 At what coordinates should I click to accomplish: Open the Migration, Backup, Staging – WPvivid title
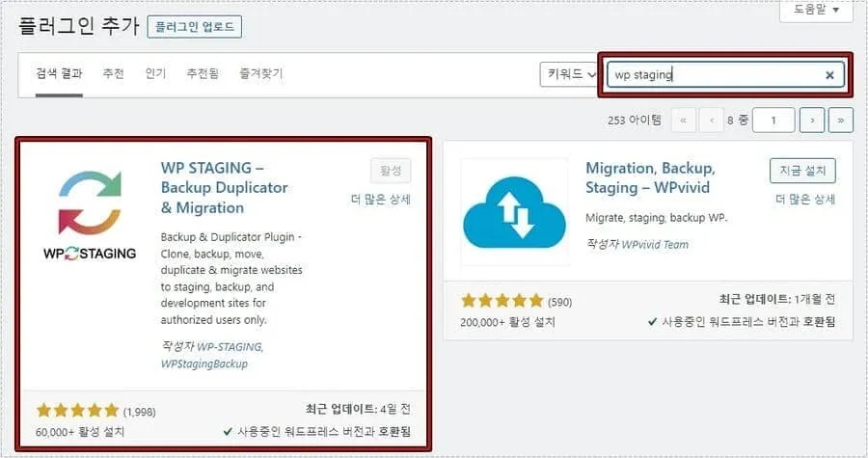coord(650,177)
